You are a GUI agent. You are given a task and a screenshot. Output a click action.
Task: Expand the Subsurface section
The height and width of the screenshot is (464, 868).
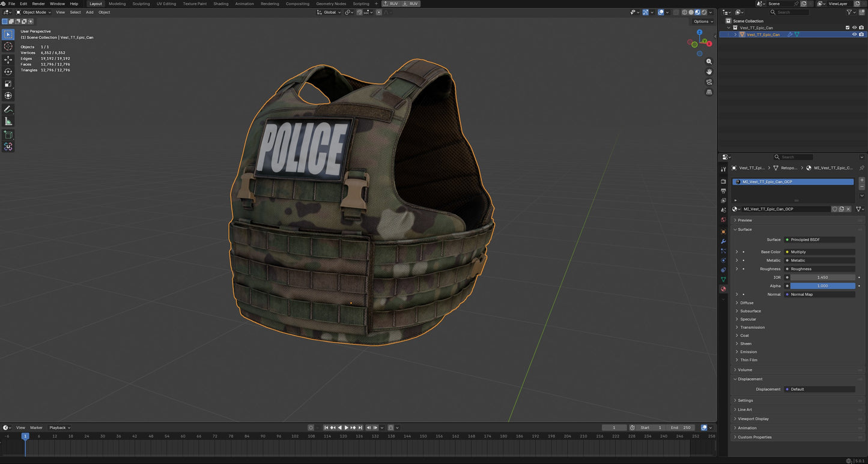pyautogui.click(x=750, y=311)
